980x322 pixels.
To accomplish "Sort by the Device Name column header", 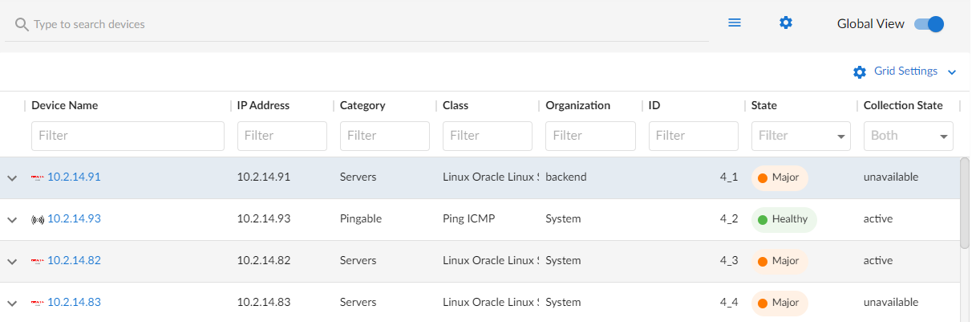I will (65, 105).
